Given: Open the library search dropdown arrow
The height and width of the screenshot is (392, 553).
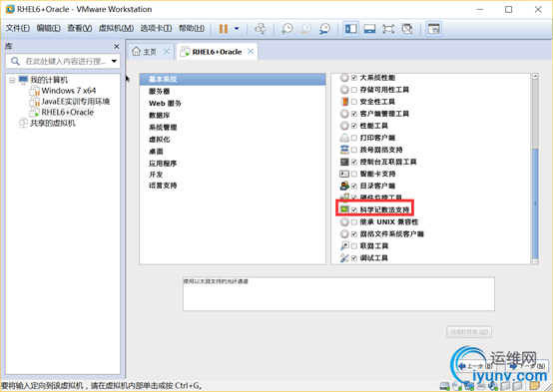Looking at the screenshot, I should [114, 61].
